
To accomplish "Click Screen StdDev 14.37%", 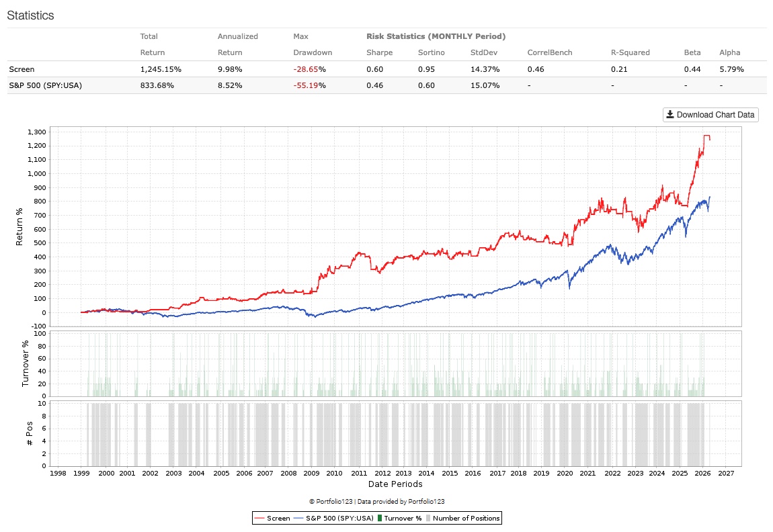I will pyautogui.click(x=485, y=69).
